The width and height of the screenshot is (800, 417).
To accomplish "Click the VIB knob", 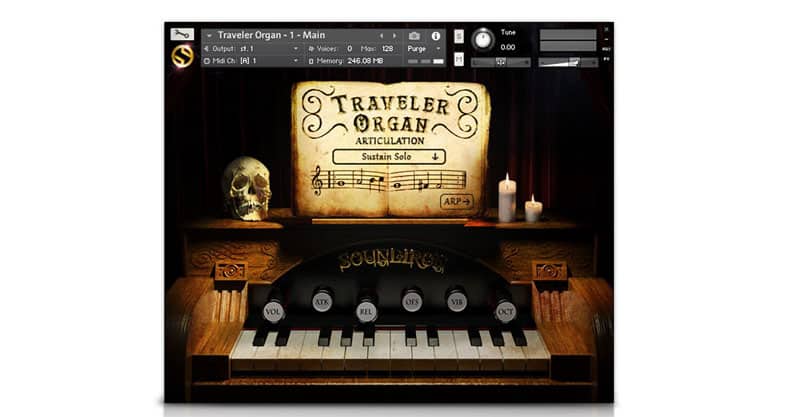I will tap(456, 301).
